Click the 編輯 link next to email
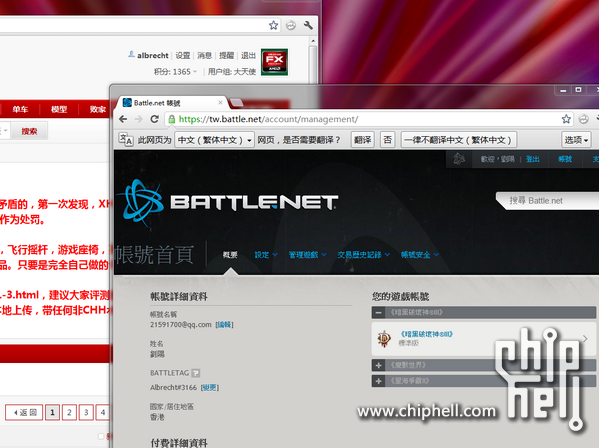 (224, 325)
